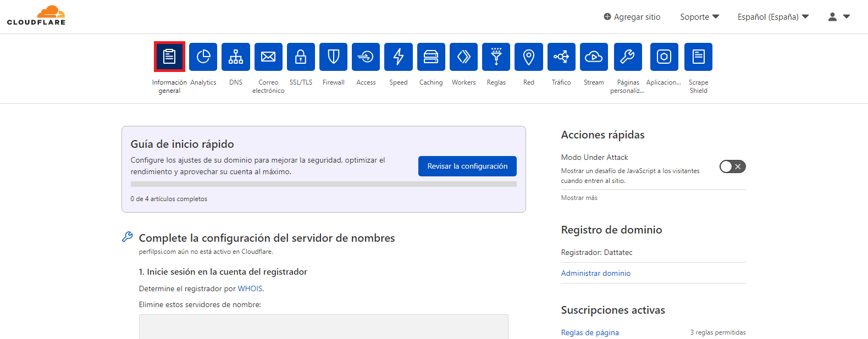
Task: Open the Speed lightning bolt icon
Action: pos(398,57)
